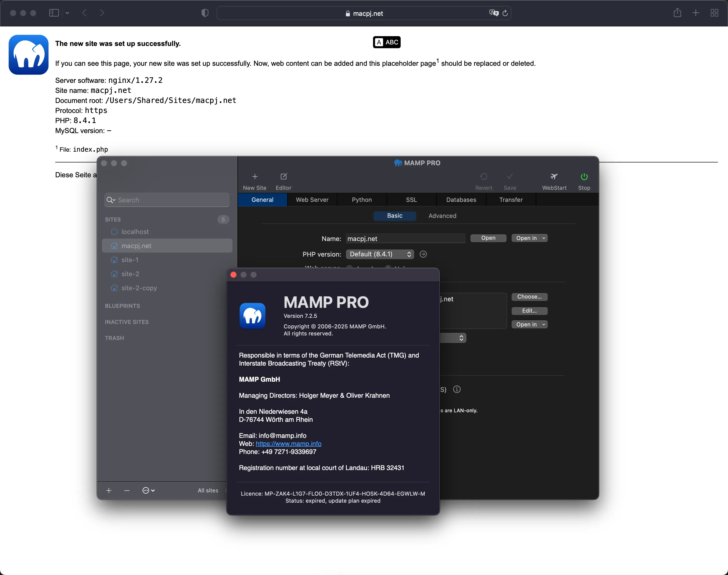Click the Search field in the sidebar
This screenshot has height=575, width=728.
tap(167, 200)
